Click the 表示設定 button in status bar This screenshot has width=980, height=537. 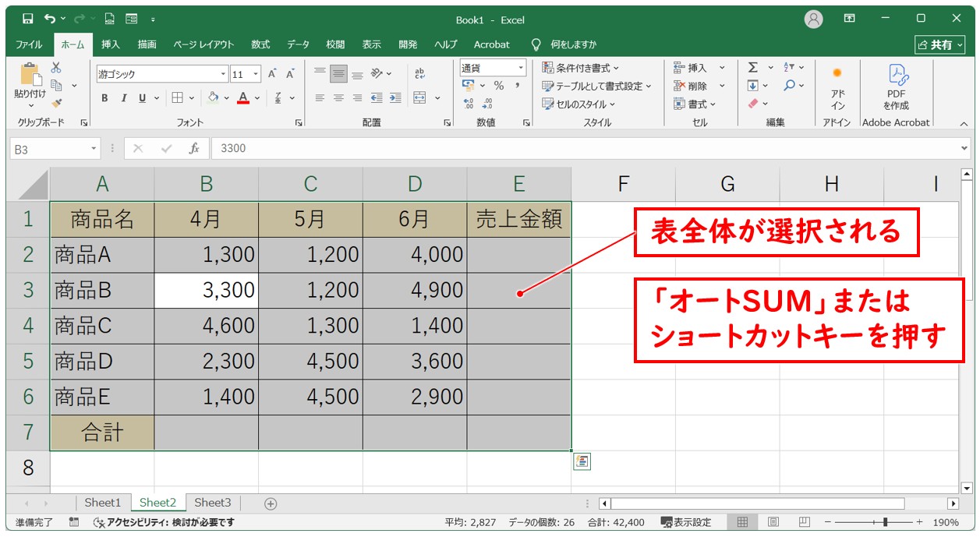point(686,522)
